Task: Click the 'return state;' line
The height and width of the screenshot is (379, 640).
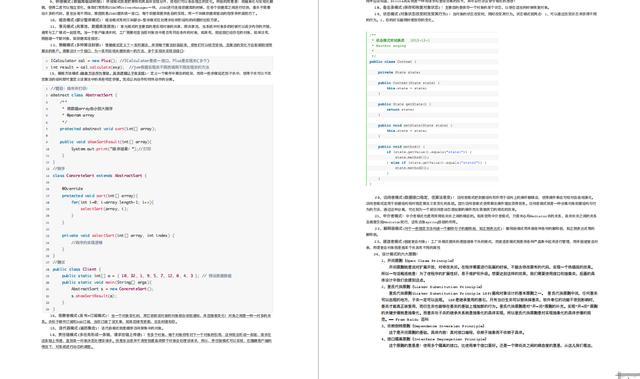Action: [x=400, y=109]
